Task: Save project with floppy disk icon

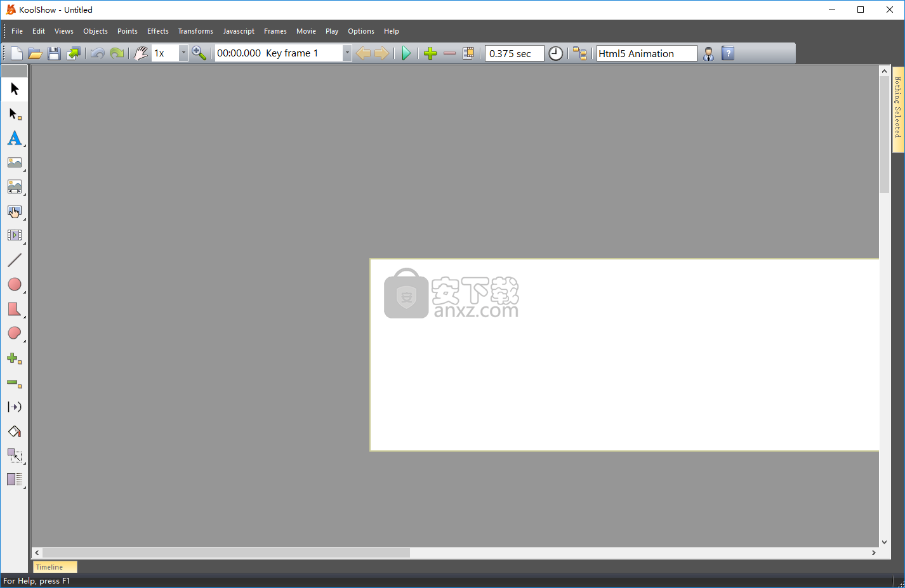Action: 54,53
